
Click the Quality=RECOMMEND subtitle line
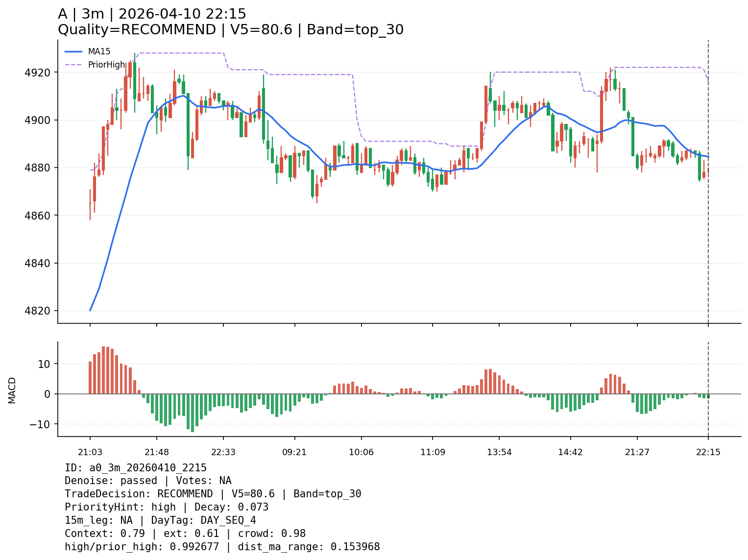click(x=230, y=30)
